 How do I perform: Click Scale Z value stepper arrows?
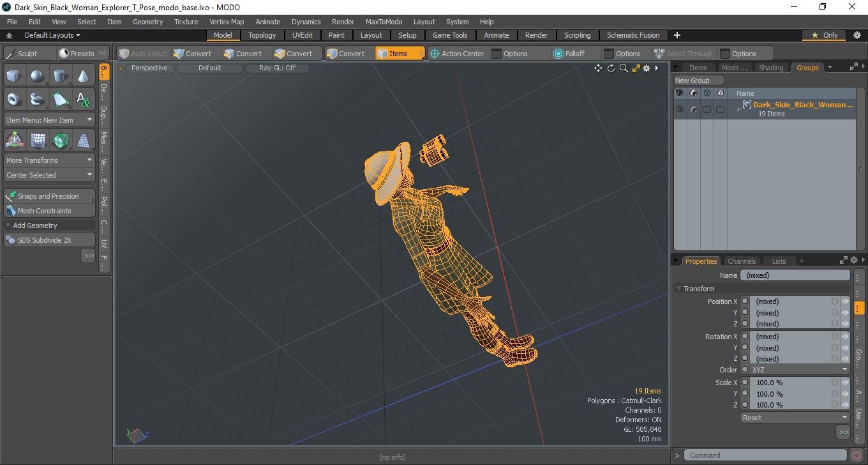[845, 405]
